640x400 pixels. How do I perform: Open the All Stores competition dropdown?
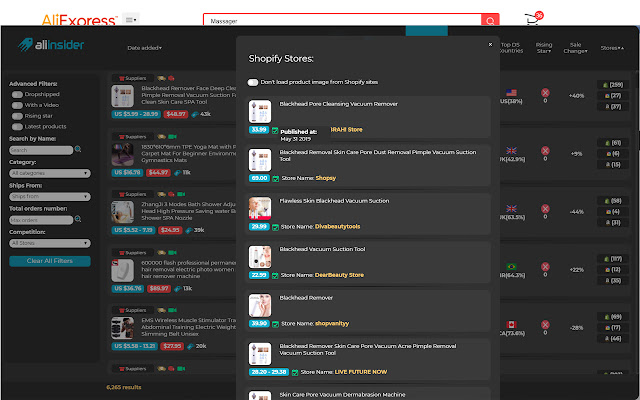(50, 243)
